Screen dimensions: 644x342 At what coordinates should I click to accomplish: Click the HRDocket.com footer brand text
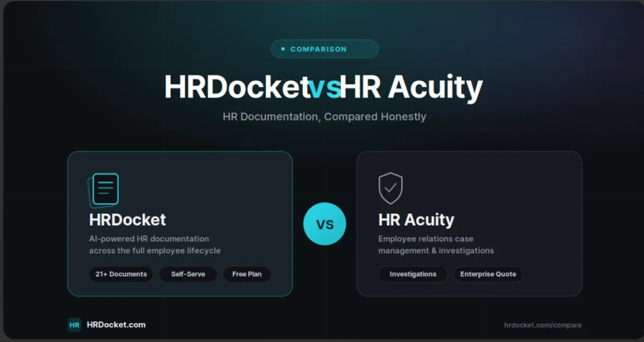click(116, 325)
